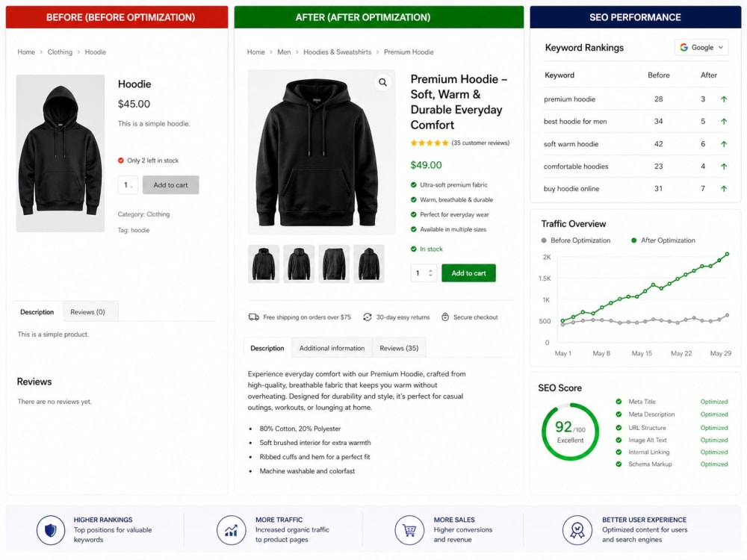
Task: Click the five-star rating icons
Action: (x=430, y=143)
